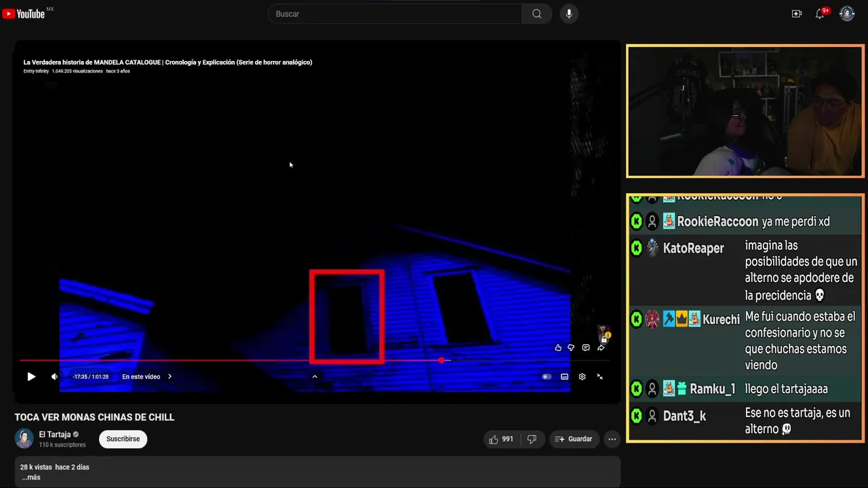The width and height of the screenshot is (868, 488).
Task: Click the 'llego el tartajaaaa' chat message
Action: pyautogui.click(x=786, y=389)
